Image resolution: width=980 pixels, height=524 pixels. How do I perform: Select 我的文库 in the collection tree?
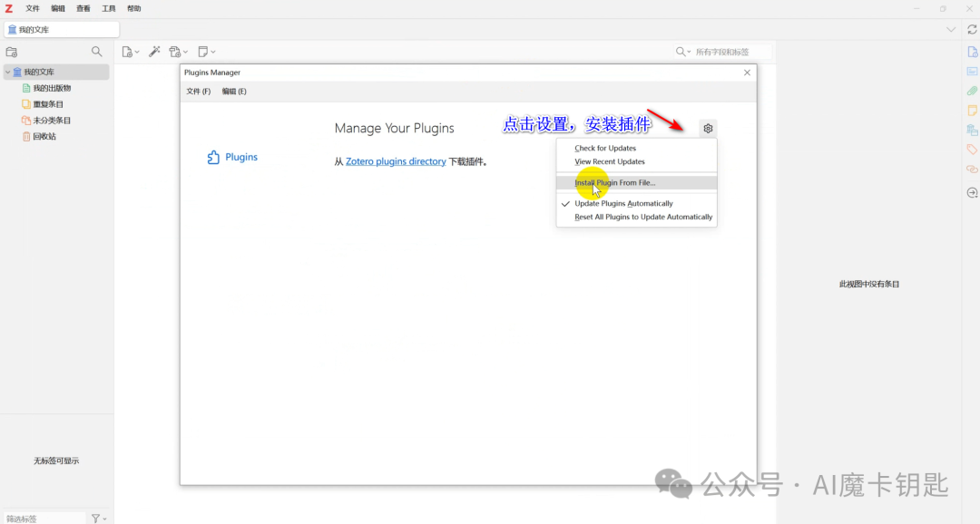[56, 72]
